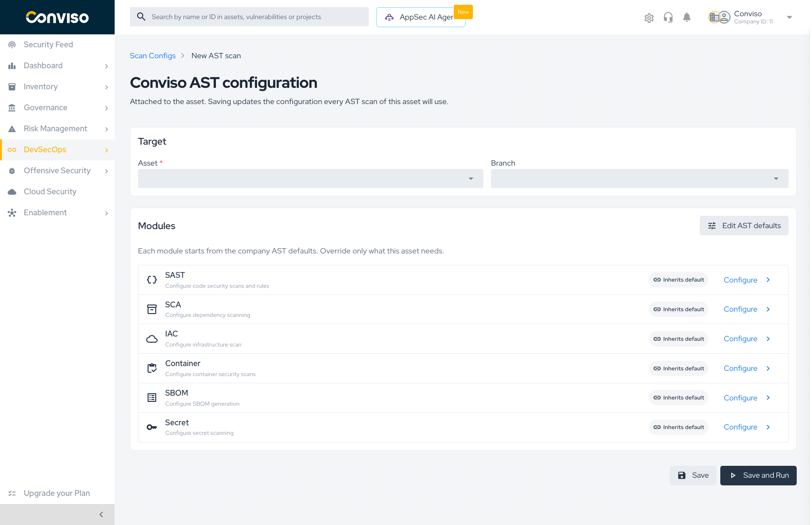The height and width of the screenshot is (525, 812).
Task: Click the Upgrade your Plan checklist icon
Action: [12, 493]
